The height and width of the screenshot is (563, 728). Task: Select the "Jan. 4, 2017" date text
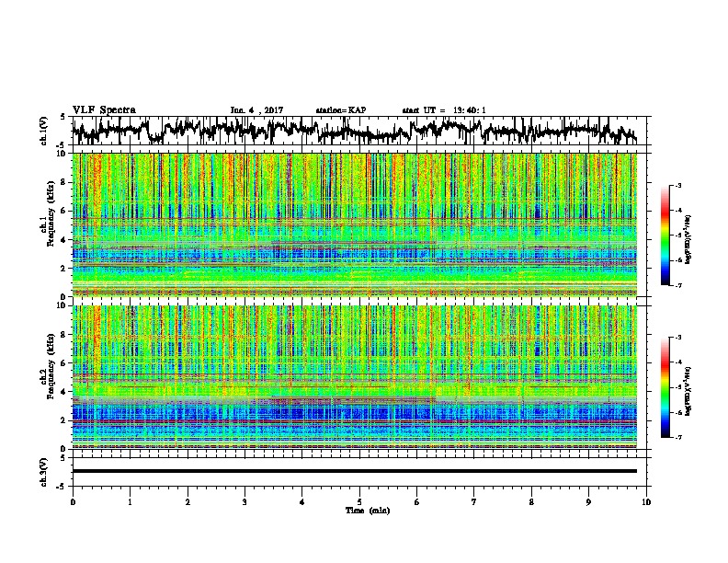(x=256, y=110)
